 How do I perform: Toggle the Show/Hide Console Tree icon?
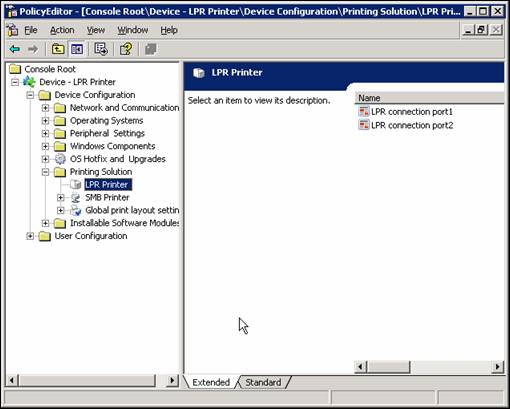click(77, 49)
